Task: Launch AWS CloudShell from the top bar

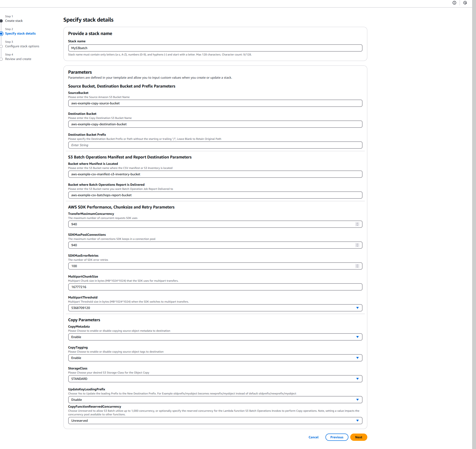Action: point(466,3)
